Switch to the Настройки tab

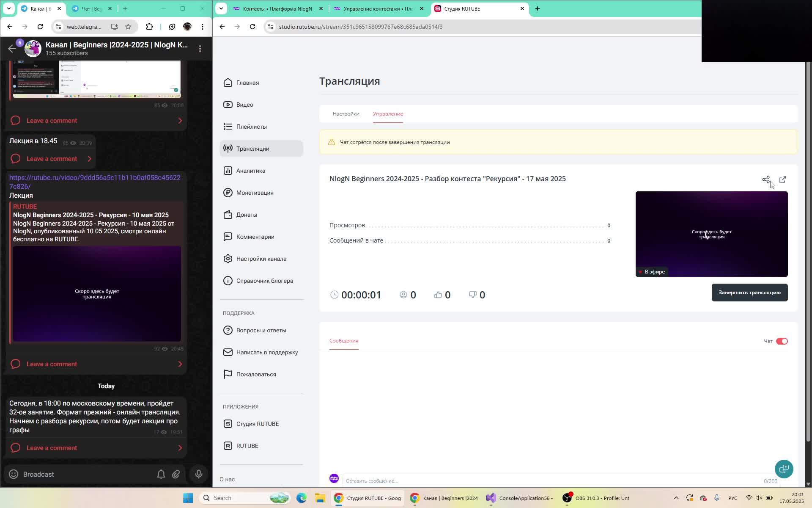point(346,114)
